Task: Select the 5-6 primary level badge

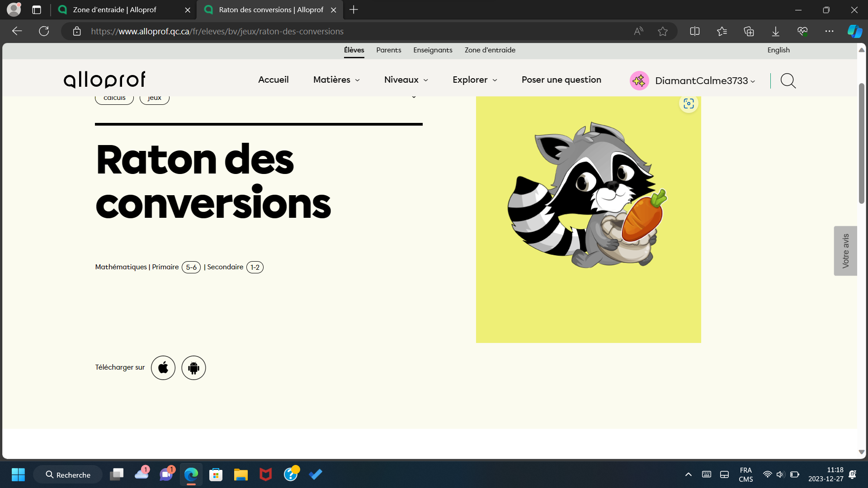Action: click(x=191, y=267)
